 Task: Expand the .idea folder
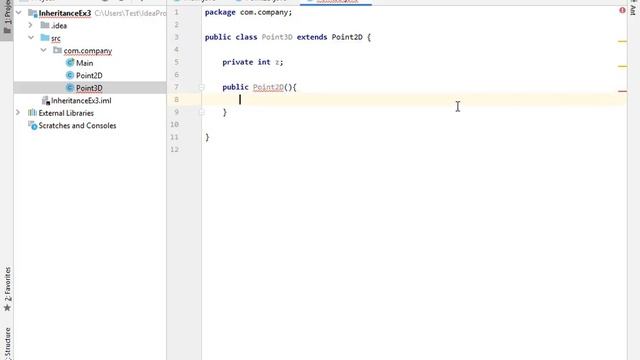coord(30,25)
